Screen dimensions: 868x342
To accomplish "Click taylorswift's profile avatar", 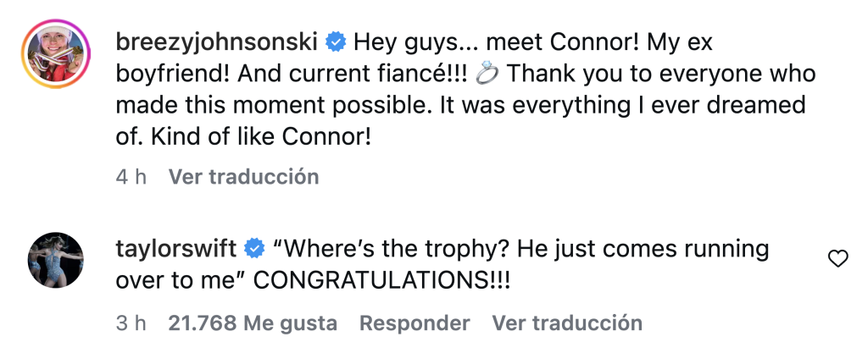I will coord(56,259).
